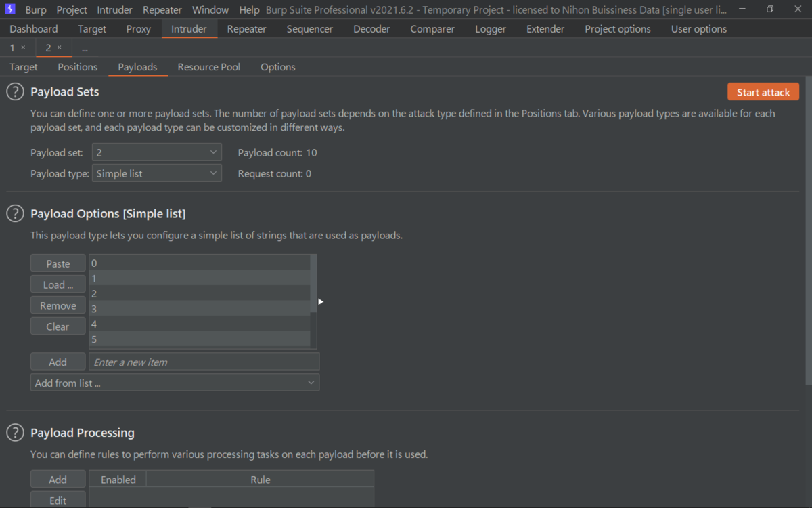
Task: Open the Intruder Target sub-tab
Action: (x=24, y=67)
